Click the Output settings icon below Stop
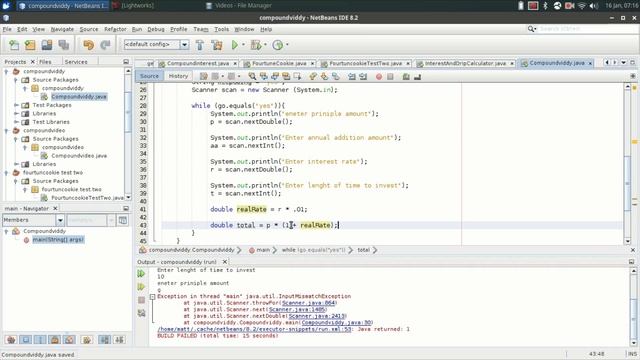The width and height of the screenshot is (640, 360). pos(141,313)
